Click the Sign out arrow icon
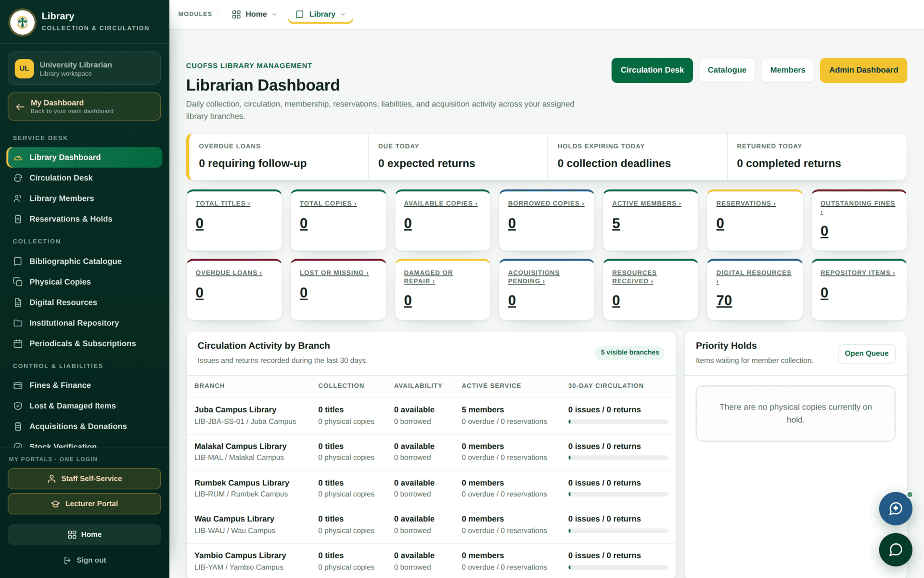The width and height of the screenshot is (924, 578). pyautogui.click(x=67, y=560)
